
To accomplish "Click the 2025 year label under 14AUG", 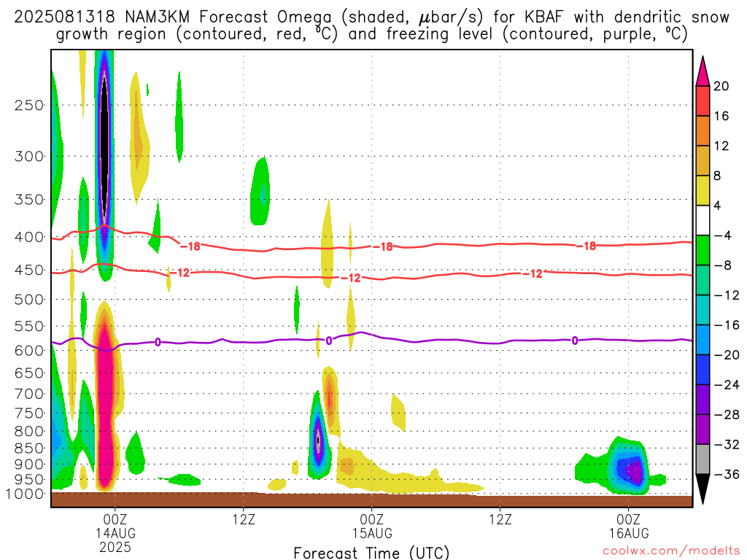I will 115,547.
